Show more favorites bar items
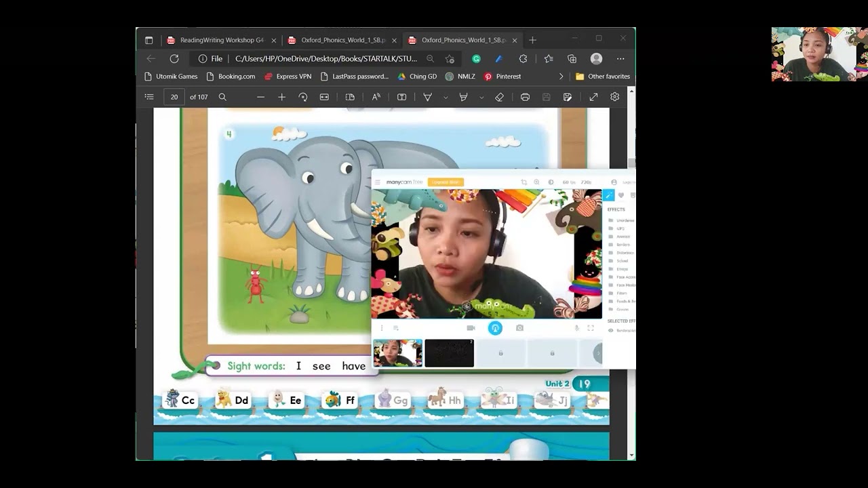The height and width of the screenshot is (488, 868). [x=561, y=77]
